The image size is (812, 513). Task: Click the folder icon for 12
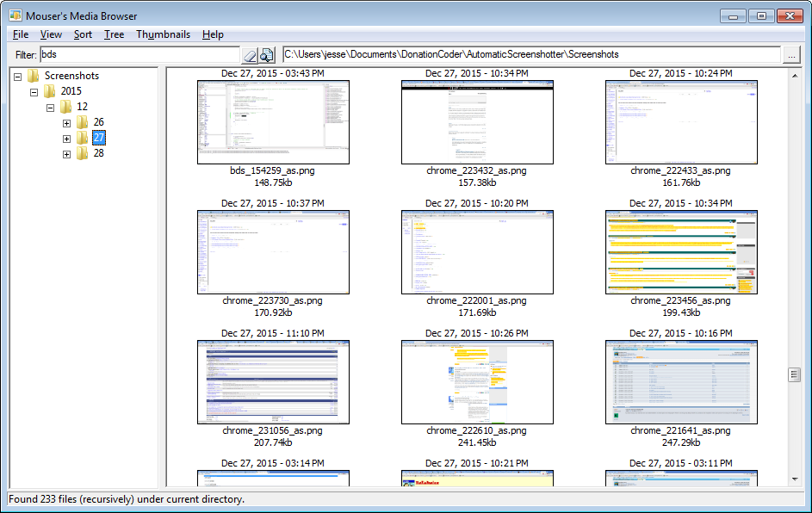pyautogui.click(x=66, y=107)
